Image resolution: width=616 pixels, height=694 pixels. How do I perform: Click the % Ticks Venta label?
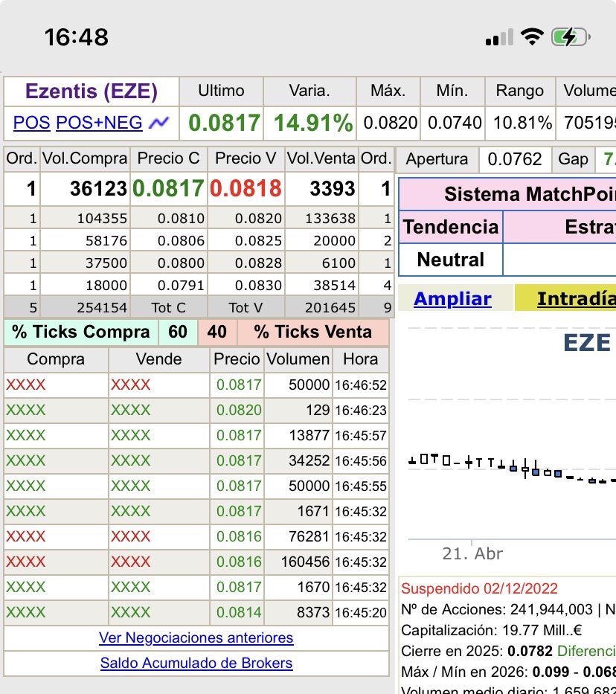click(x=312, y=332)
